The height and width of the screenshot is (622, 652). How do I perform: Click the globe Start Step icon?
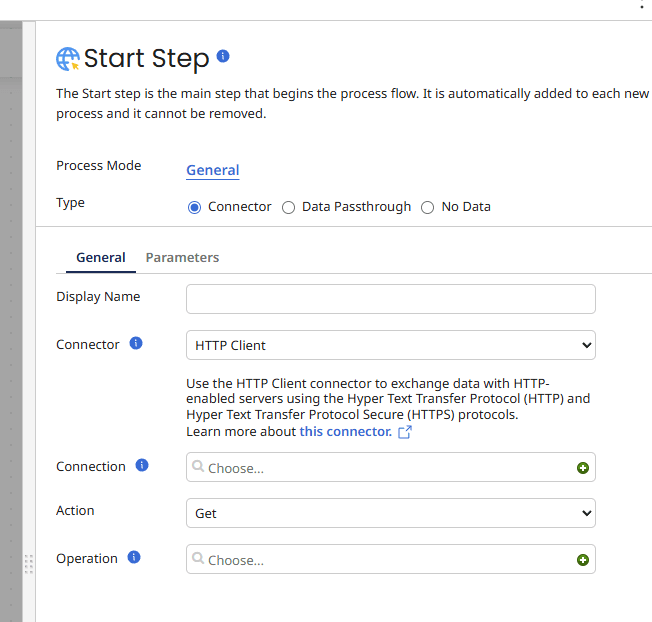68,59
